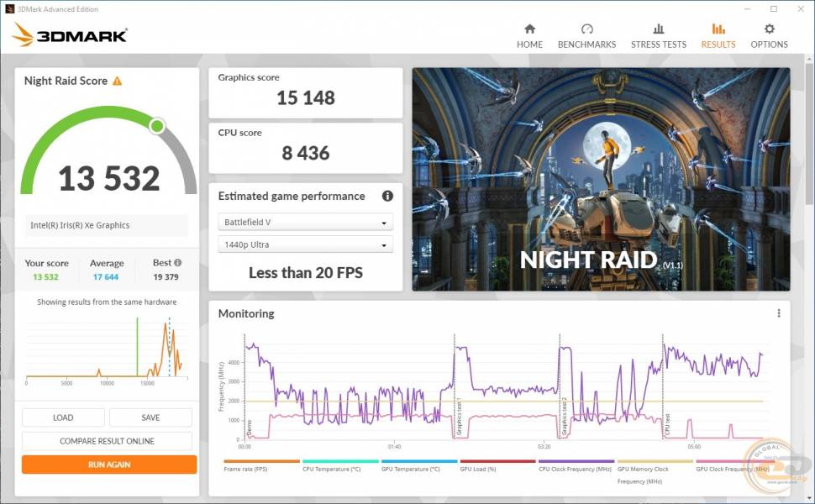Image resolution: width=815 pixels, height=504 pixels.
Task: Click Intel(R) Iris(R) Xe Graphics label
Action: (80, 225)
